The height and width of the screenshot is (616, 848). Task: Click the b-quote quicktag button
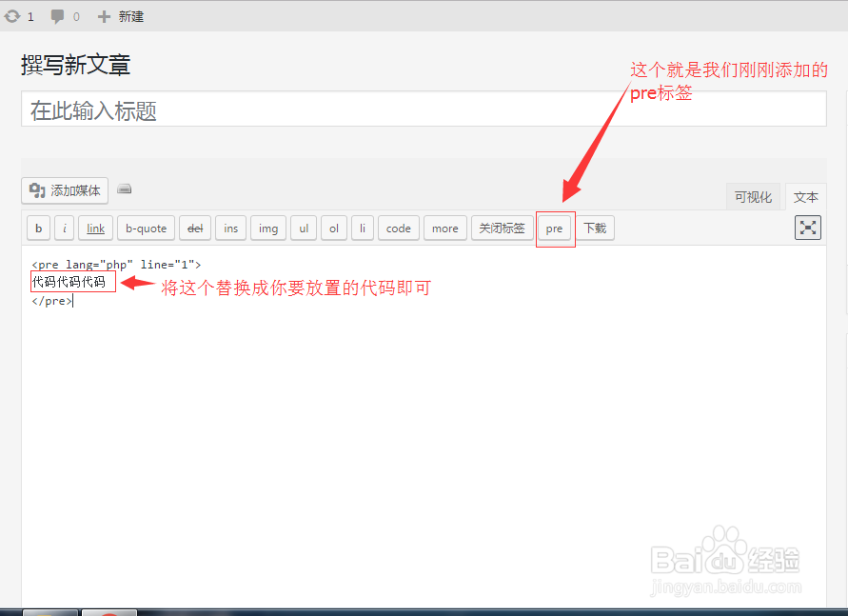146,229
